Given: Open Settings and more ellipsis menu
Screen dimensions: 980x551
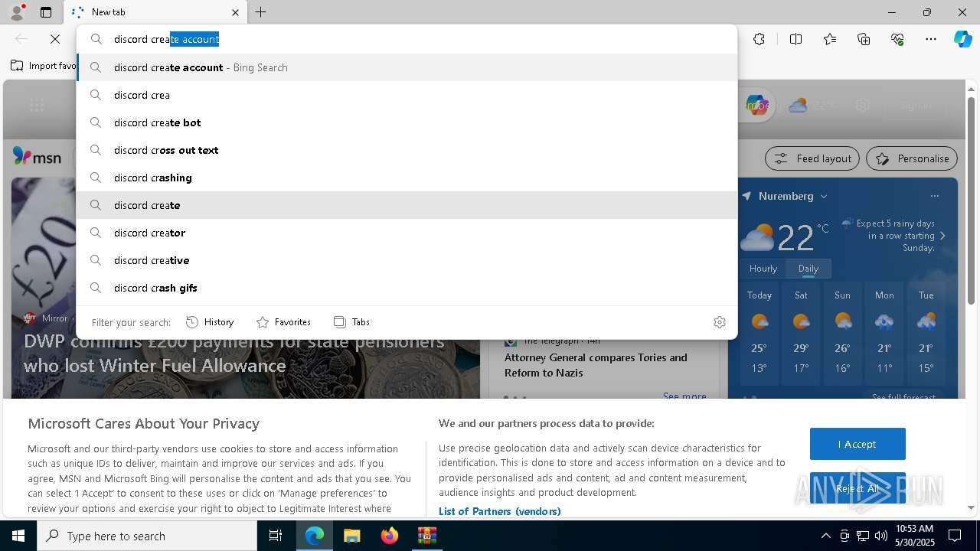Looking at the screenshot, I should pos(931,39).
